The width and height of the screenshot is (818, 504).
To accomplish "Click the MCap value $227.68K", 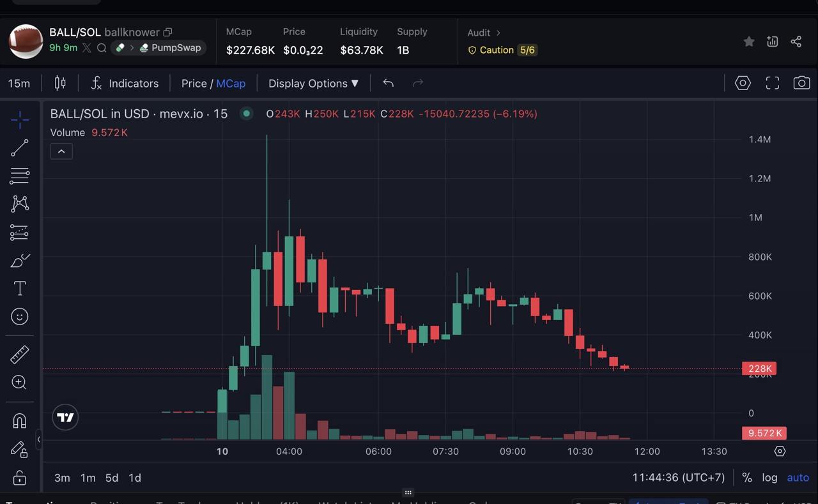I will (x=250, y=50).
